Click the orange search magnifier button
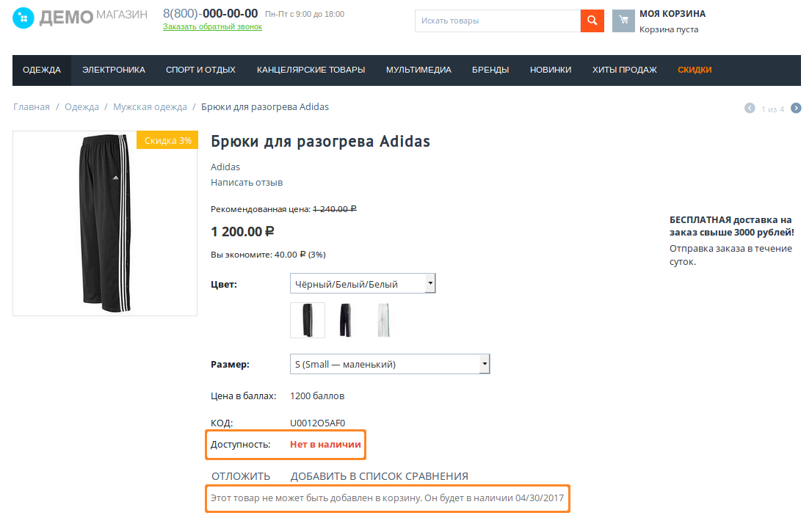Screen dimensions: 812x521 point(592,21)
